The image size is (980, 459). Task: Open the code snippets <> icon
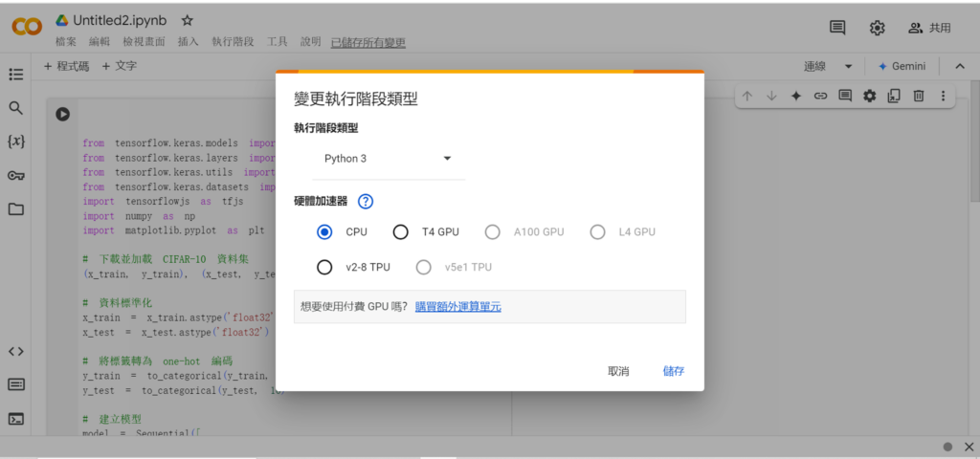16,351
